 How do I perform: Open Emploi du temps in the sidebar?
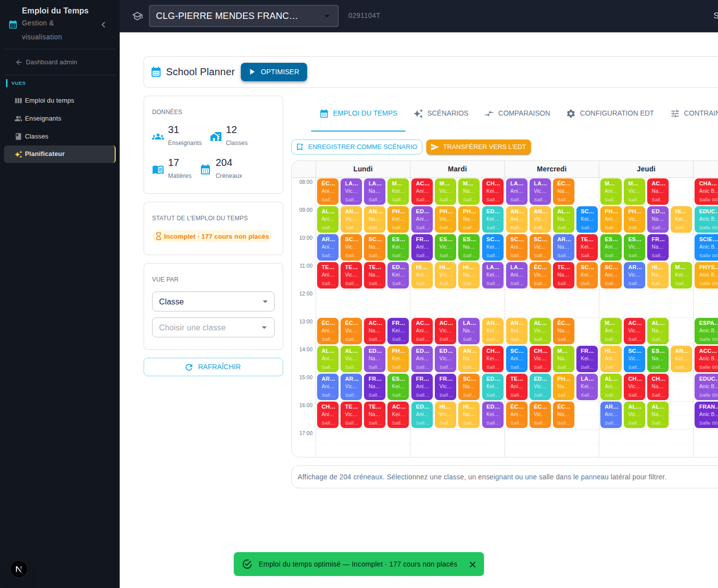pyautogui.click(x=60, y=101)
